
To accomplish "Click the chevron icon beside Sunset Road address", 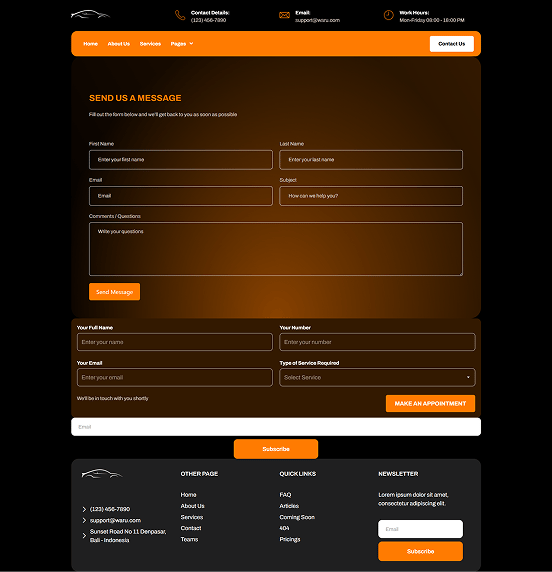I will pos(84,536).
